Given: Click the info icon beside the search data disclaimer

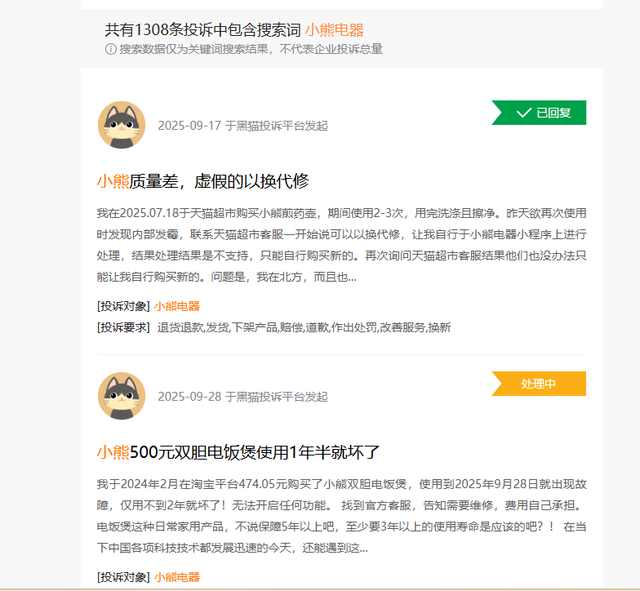Looking at the screenshot, I should point(111,49).
